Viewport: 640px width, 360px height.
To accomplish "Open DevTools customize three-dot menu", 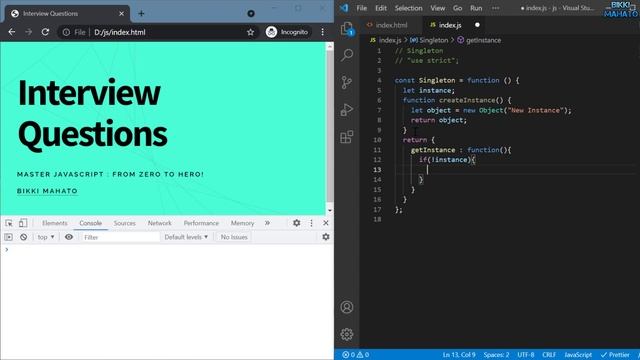I will coord(311,223).
